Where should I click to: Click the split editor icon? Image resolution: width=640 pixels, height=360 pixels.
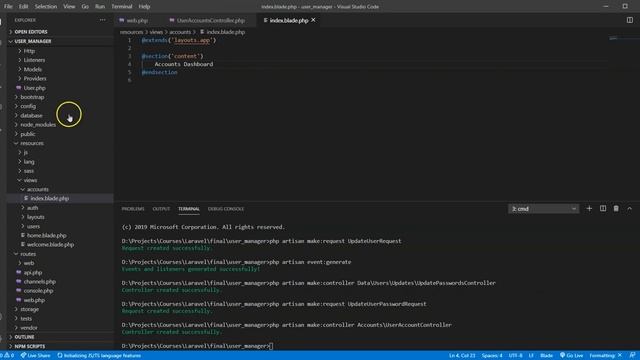click(x=629, y=20)
